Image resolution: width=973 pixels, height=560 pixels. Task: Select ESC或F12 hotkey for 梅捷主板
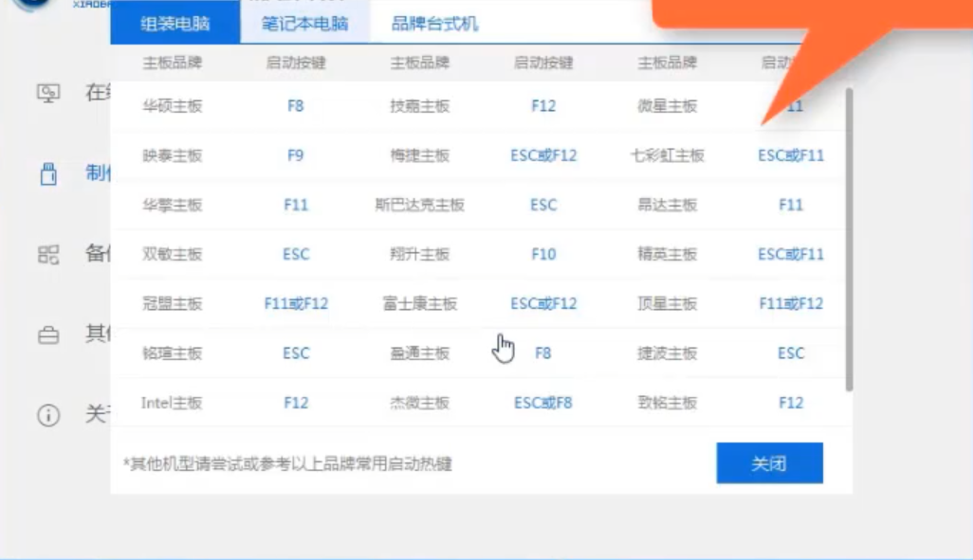tap(543, 155)
